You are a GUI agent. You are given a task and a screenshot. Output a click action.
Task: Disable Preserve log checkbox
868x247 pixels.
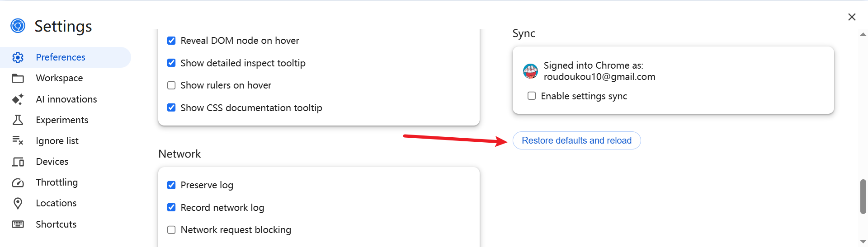[171, 185]
